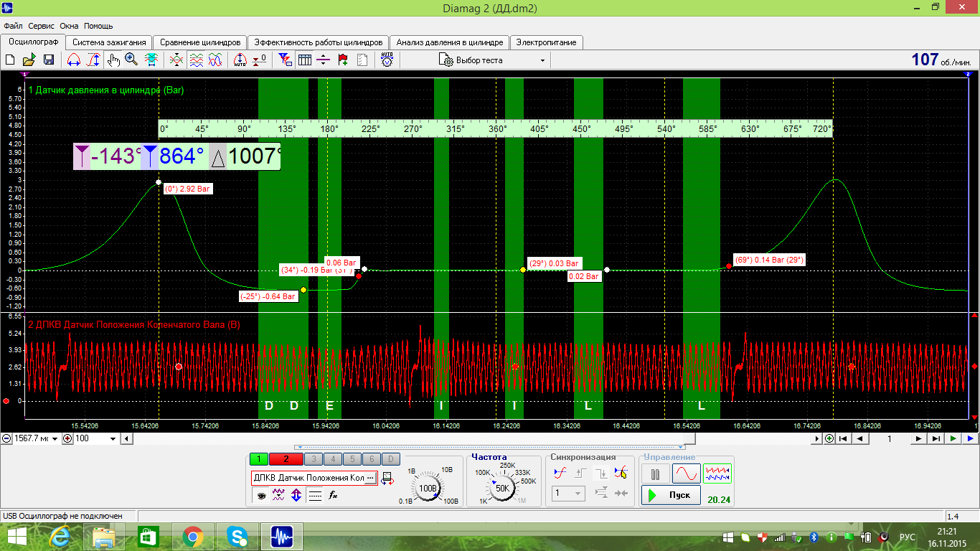This screenshot has width=980, height=551.
Task: Select the horizontal stretch waveform tool
Action: [74, 60]
